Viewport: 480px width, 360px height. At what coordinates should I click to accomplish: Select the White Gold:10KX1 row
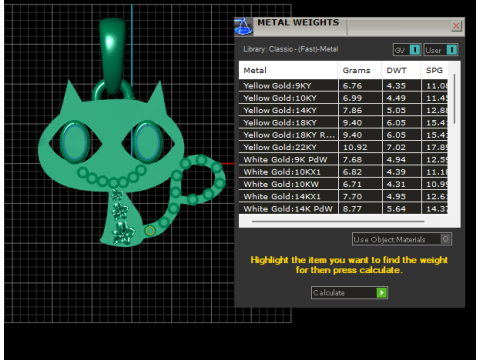343,172
